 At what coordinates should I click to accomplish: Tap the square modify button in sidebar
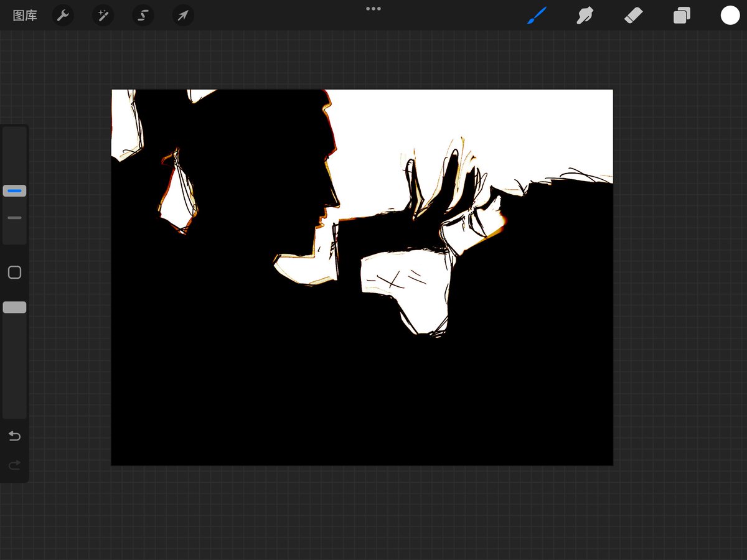14,273
